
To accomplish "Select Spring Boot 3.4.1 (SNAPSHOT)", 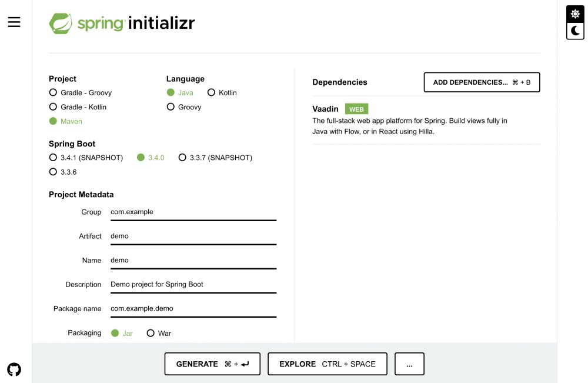I will click(x=86, y=158).
